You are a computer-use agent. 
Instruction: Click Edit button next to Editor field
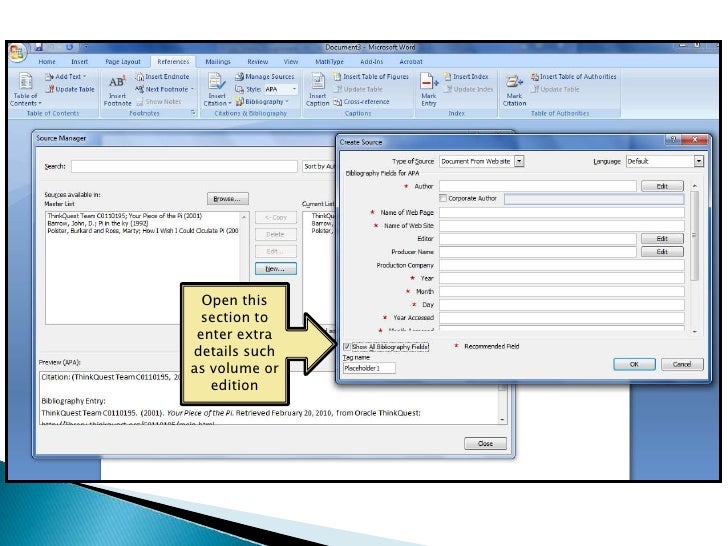pos(662,239)
